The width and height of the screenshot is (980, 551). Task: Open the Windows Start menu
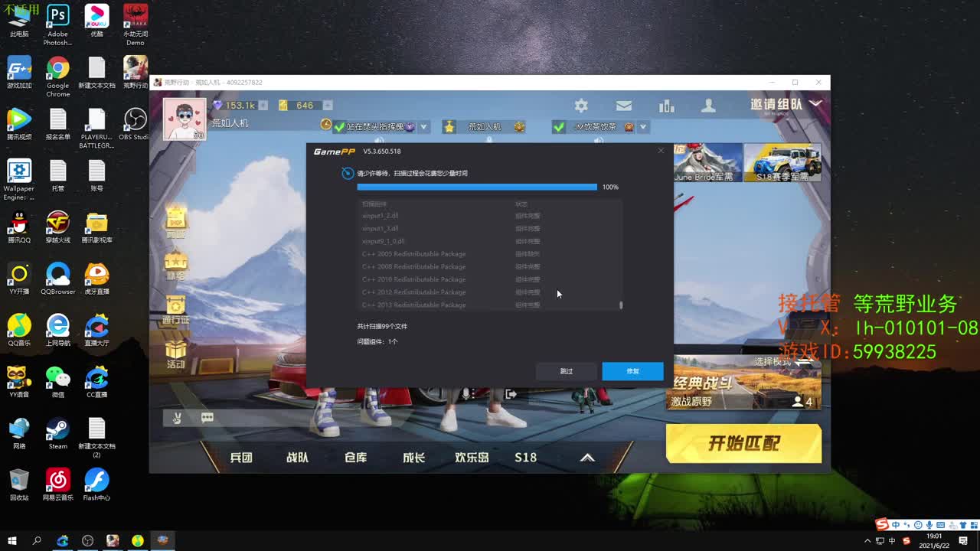[12, 541]
